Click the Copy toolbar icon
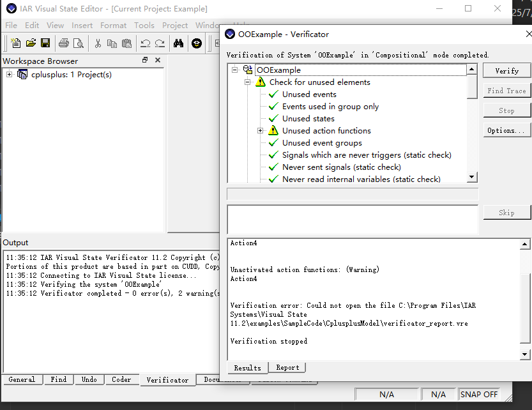 [112, 43]
